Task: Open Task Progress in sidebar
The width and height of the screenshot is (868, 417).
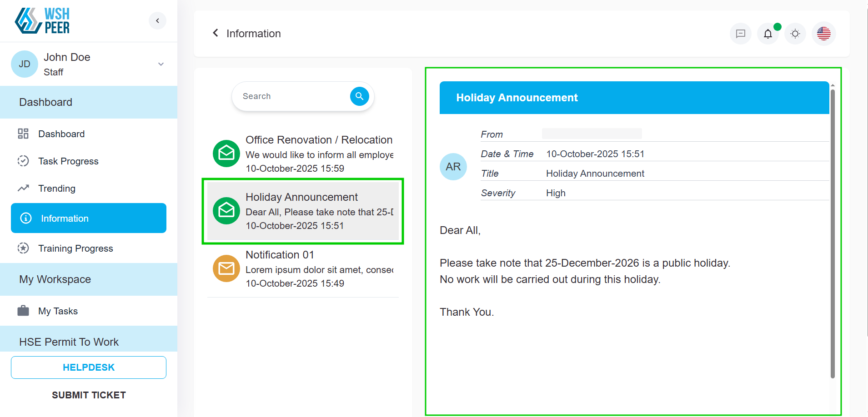Action: (x=68, y=161)
